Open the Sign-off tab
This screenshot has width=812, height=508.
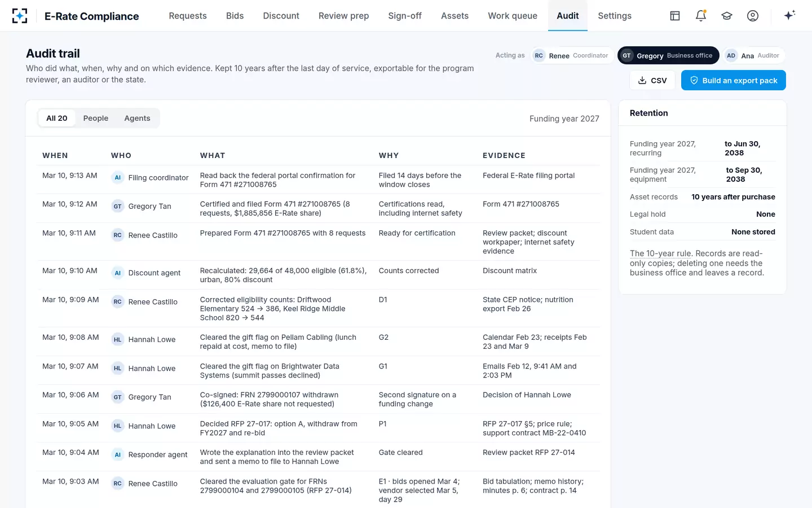pyautogui.click(x=405, y=16)
